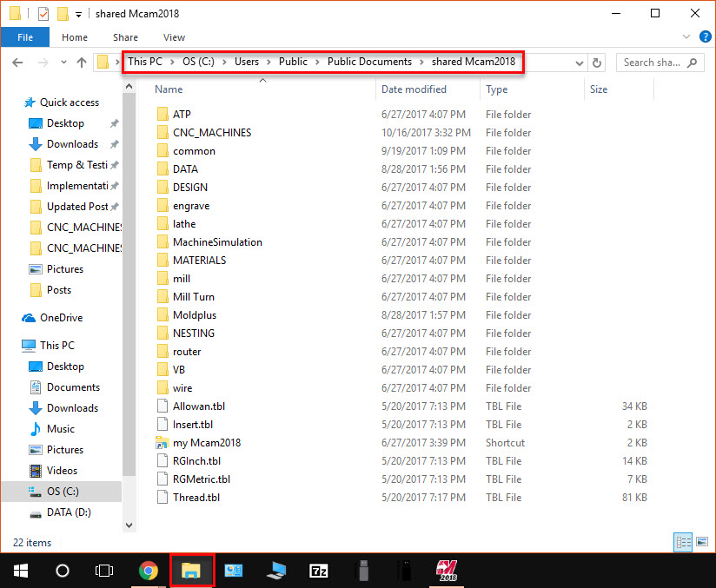Image resolution: width=716 pixels, height=588 pixels.
Task: Click Users in the address breadcrumb
Action: coord(247,62)
